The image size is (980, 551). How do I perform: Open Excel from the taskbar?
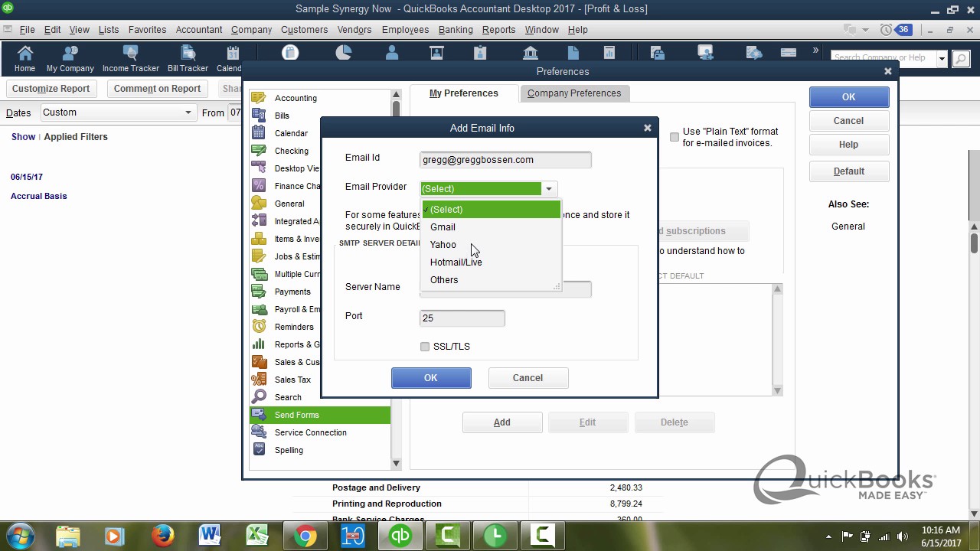[256, 536]
